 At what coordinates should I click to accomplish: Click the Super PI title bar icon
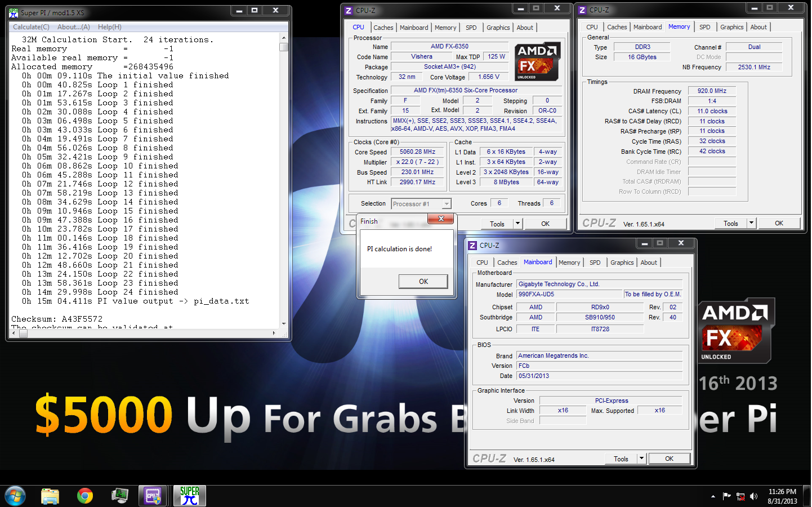click(x=14, y=12)
